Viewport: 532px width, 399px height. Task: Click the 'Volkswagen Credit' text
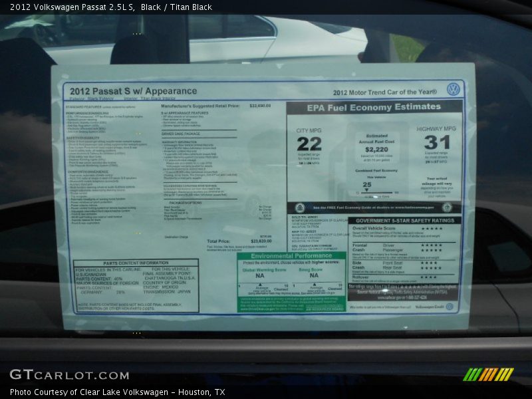coord(430,307)
